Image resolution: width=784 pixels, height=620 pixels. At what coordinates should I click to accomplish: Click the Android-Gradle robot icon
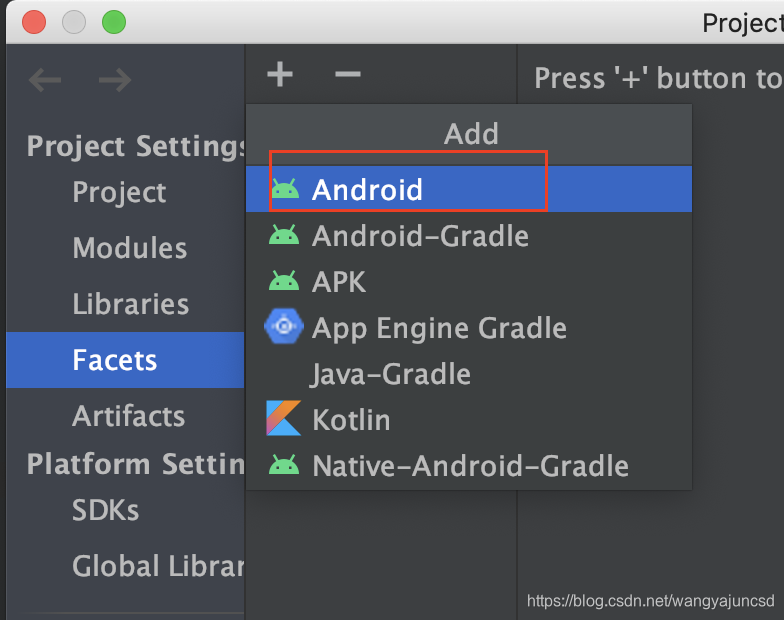click(x=284, y=235)
